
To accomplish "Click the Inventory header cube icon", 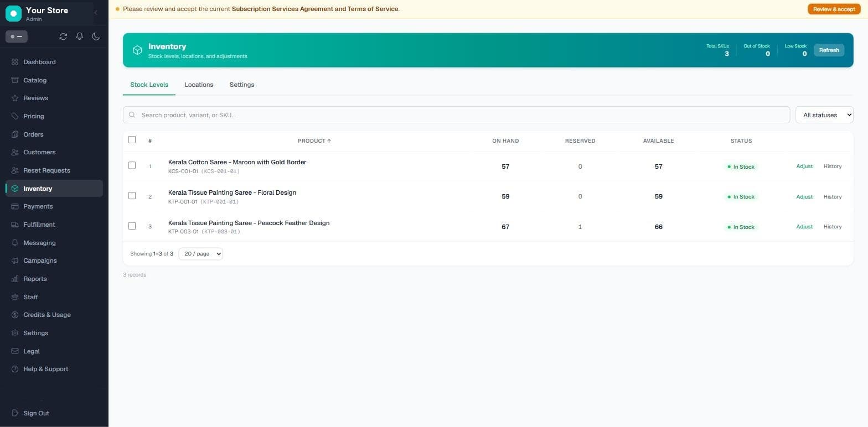I will (137, 50).
